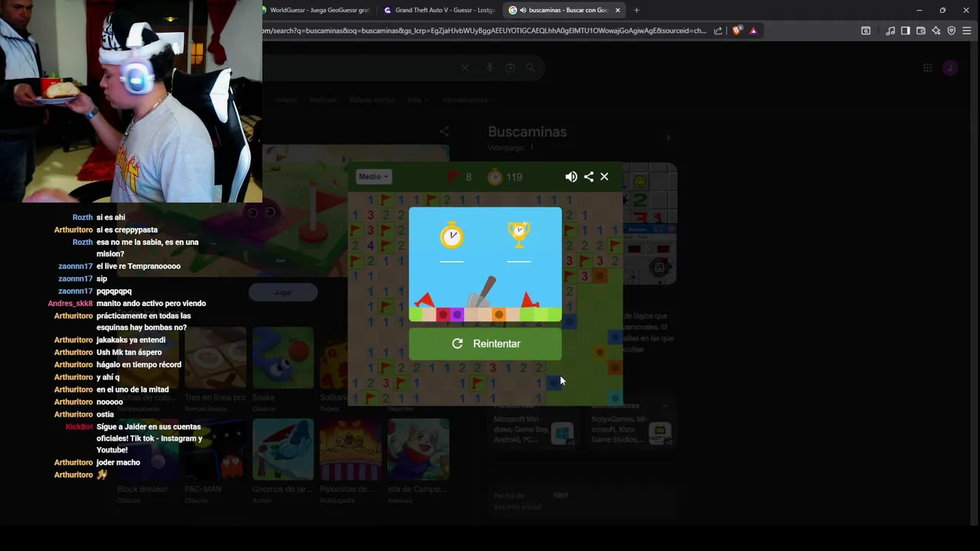Click KickBot username in chat
The width and height of the screenshot is (980, 551).
click(x=80, y=427)
